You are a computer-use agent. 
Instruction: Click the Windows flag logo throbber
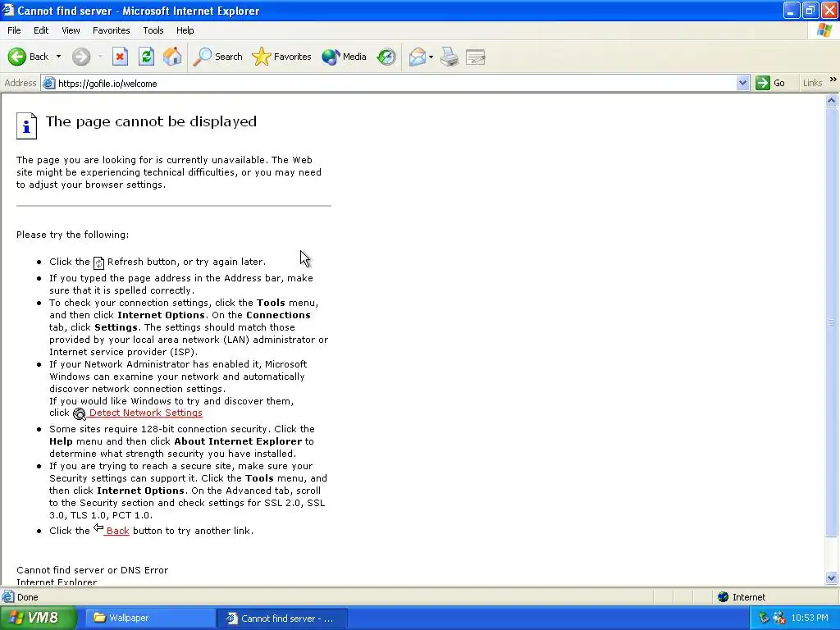click(825, 30)
